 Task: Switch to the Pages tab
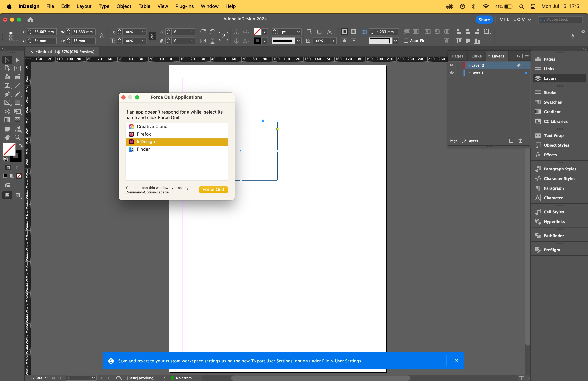tap(458, 56)
